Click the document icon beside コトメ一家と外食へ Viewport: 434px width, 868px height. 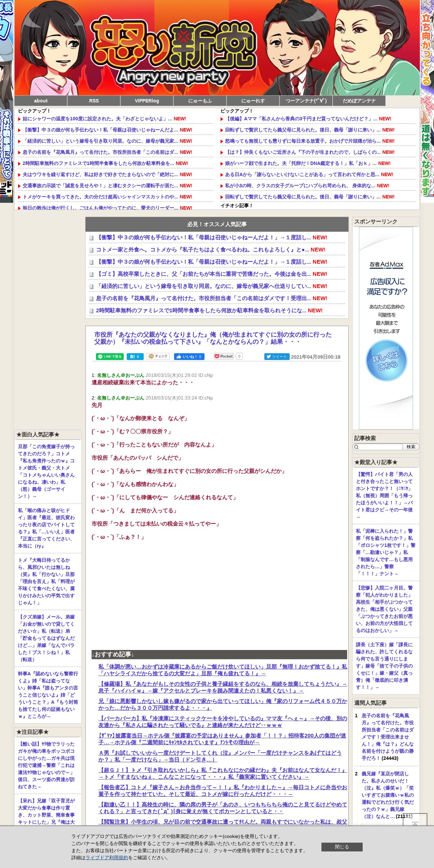coord(91,250)
